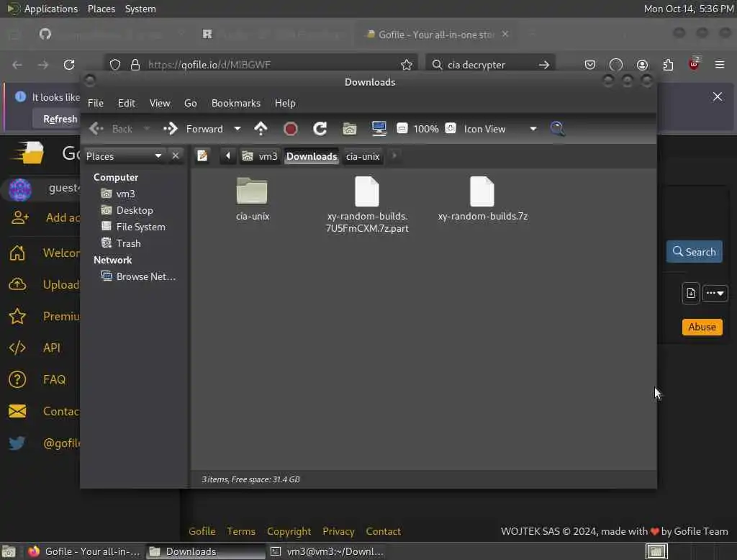Open Firefox account icon

pos(642,64)
